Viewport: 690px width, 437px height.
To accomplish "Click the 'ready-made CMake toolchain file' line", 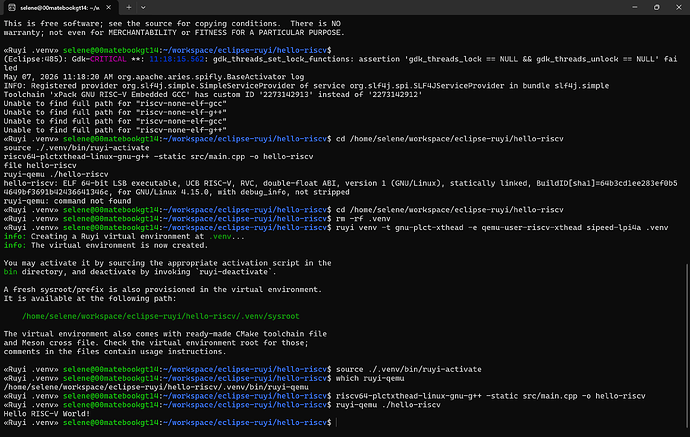I will tap(165, 334).
